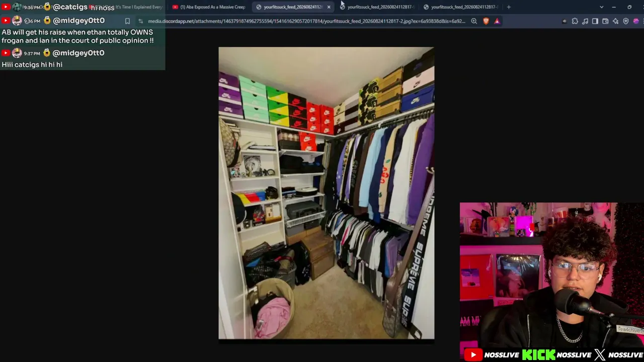The width and height of the screenshot is (644, 362).
Task: Open the Leo AI sparkle icon
Action: 615,21
